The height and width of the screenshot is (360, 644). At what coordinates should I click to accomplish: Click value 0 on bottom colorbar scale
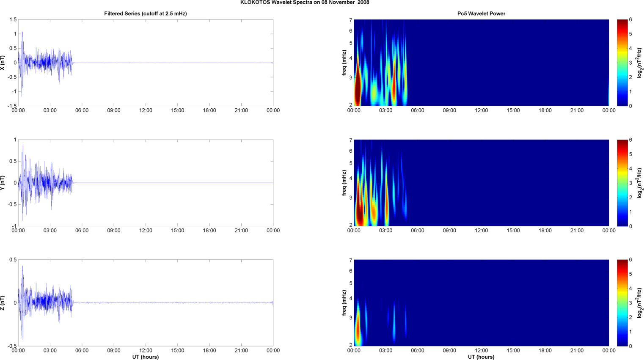coord(630,346)
